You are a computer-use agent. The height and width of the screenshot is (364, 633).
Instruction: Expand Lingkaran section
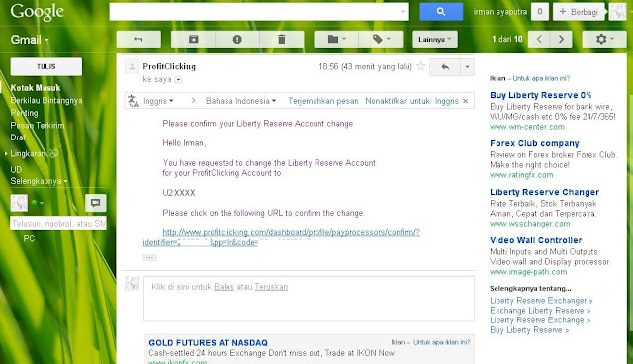[6, 153]
